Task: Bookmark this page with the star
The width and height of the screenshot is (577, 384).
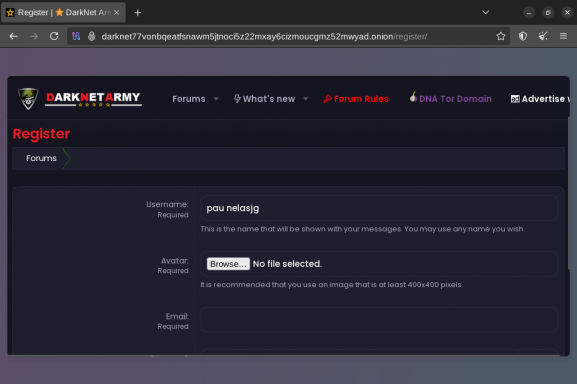Action: click(x=500, y=36)
